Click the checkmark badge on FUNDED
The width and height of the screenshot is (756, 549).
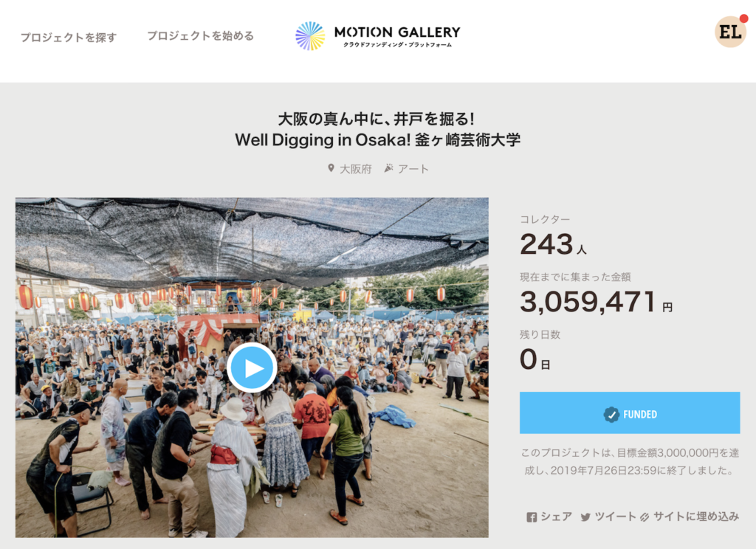(x=611, y=415)
